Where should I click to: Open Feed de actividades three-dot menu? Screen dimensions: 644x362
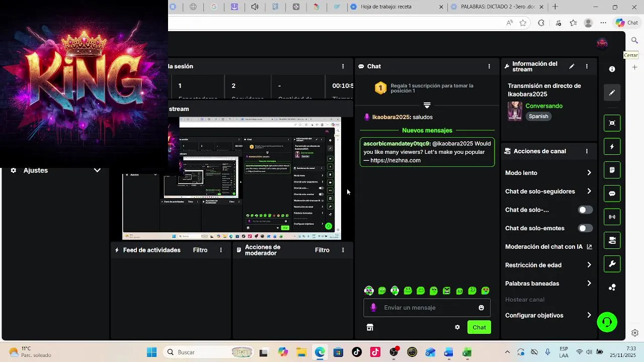tap(221, 250)
